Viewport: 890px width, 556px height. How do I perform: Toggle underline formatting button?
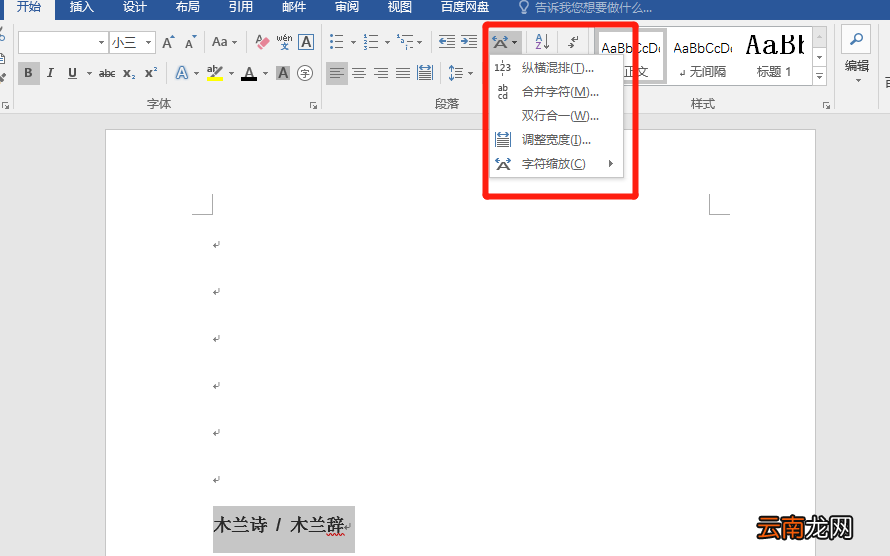[72, 73]
